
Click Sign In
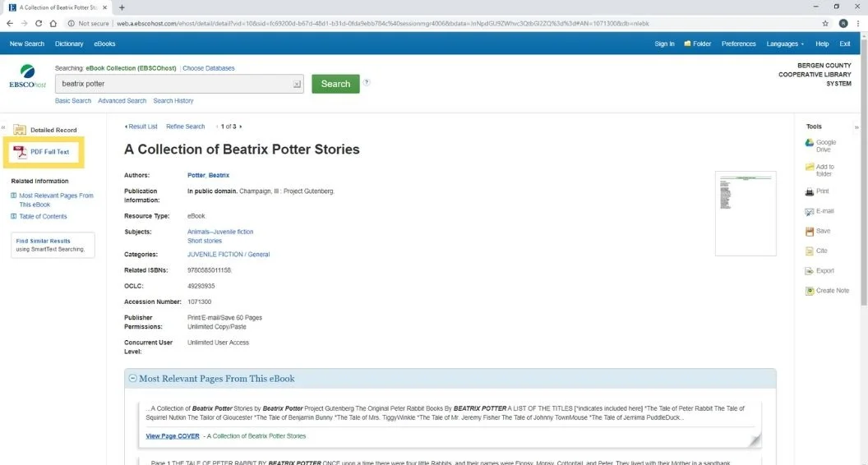coord(664,44)
